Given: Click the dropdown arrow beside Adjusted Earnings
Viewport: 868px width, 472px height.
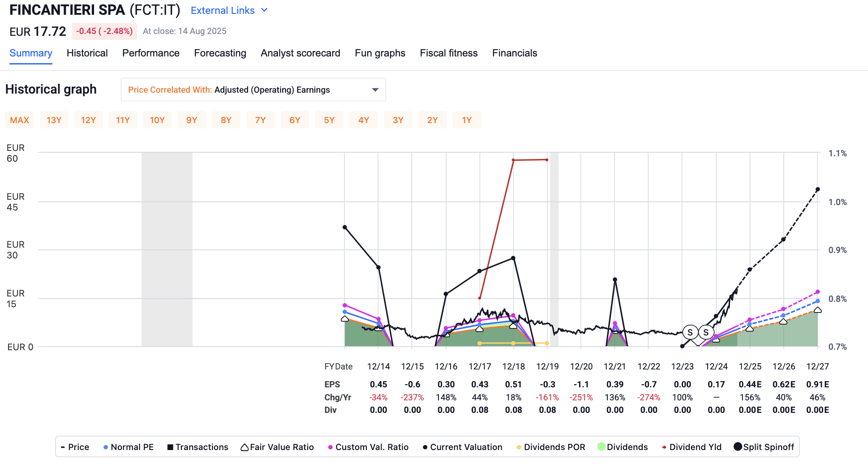Looking at the screenshot, I should 375,90.
